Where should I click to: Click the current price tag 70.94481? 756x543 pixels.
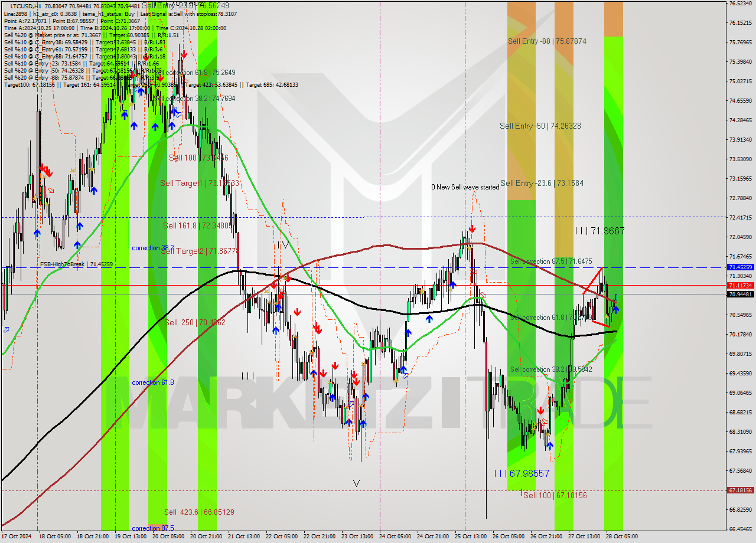coord(740,294)
